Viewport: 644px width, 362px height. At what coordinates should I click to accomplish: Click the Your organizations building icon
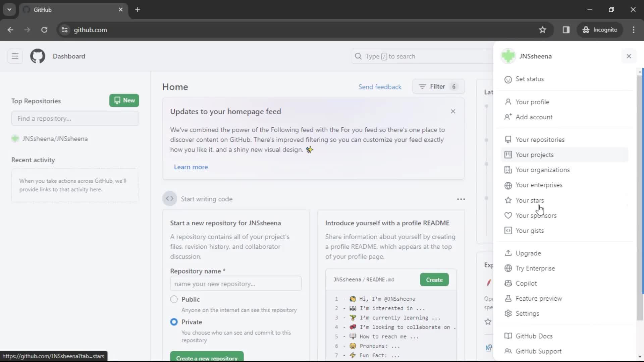pos(508,170)
